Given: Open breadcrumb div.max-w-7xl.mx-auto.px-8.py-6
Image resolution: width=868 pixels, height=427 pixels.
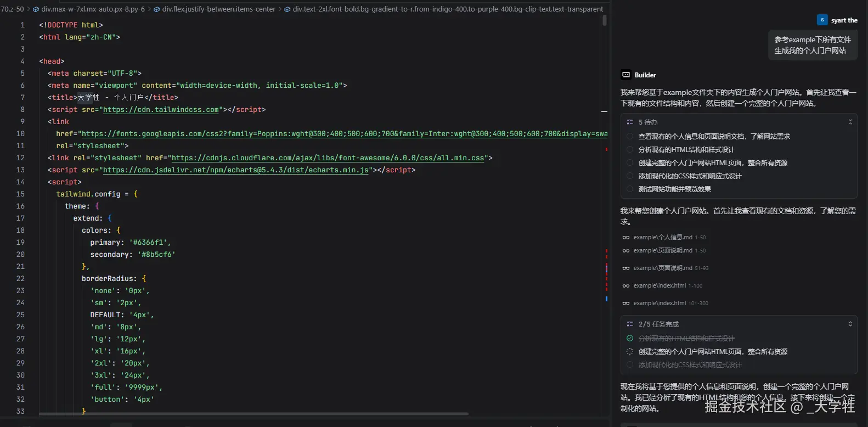Looking at the screenshot, I should click(x=93, y=9).
